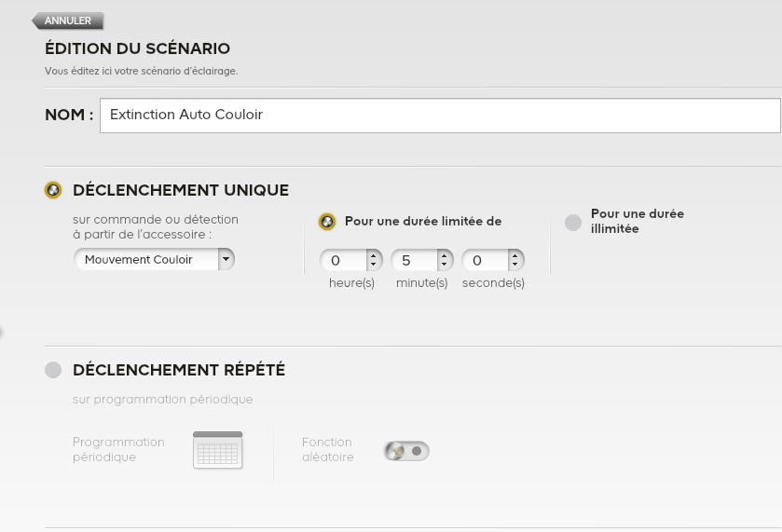The height and width of the screenshot is (532, 782).
Task: Click the Programmation périodique label
Action: point(118,449)
